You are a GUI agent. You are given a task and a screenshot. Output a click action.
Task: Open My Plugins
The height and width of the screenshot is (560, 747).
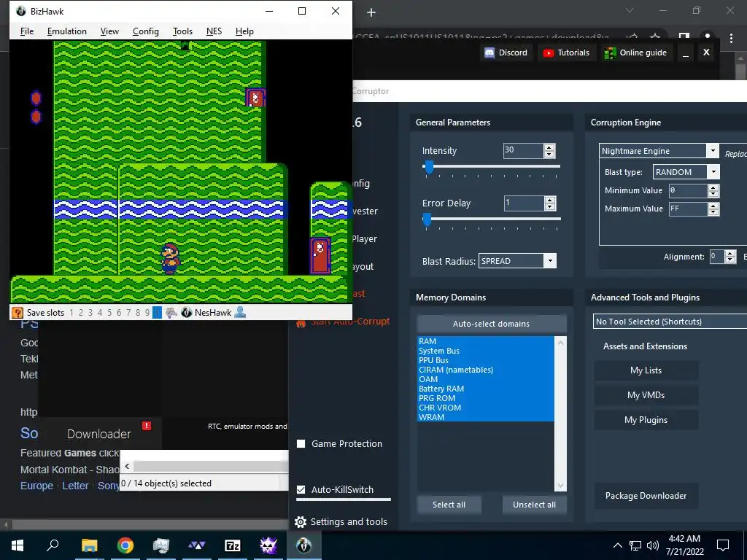[x=646, y=420]
